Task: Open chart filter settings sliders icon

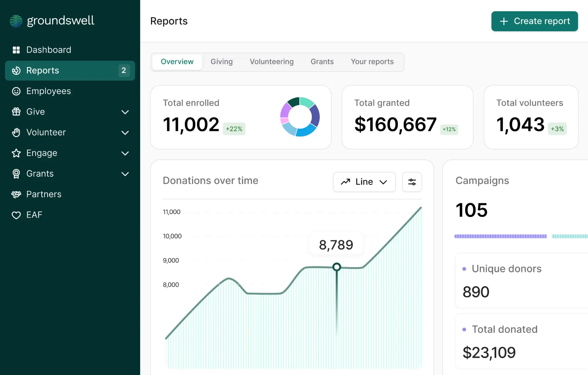Action: (412, 182)
